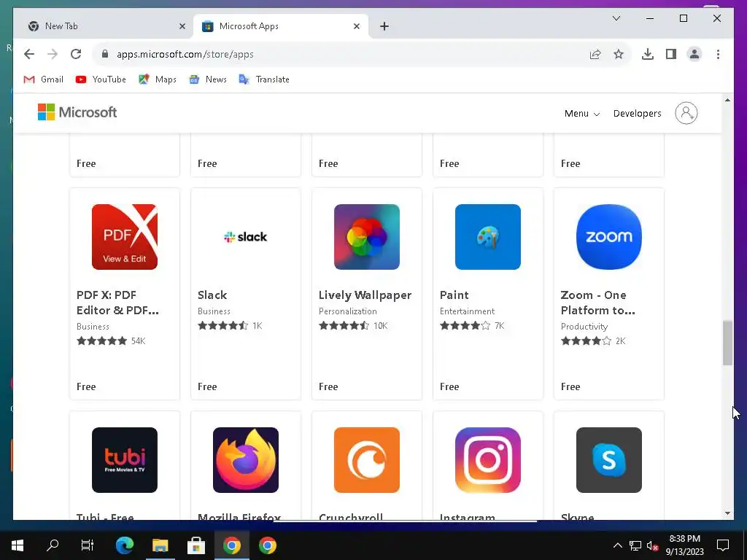747x560 pixels.
Task: Click the Paint app title
Action: coord(454,295)
